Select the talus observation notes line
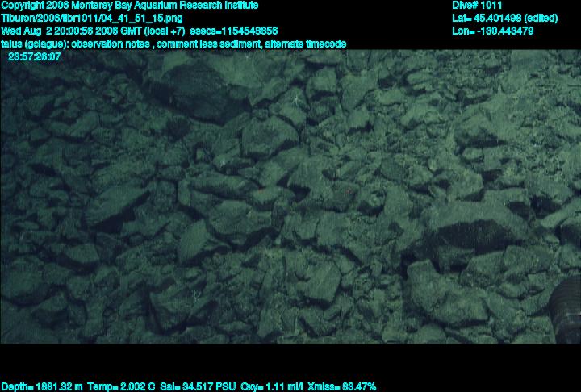 point(173,44)
